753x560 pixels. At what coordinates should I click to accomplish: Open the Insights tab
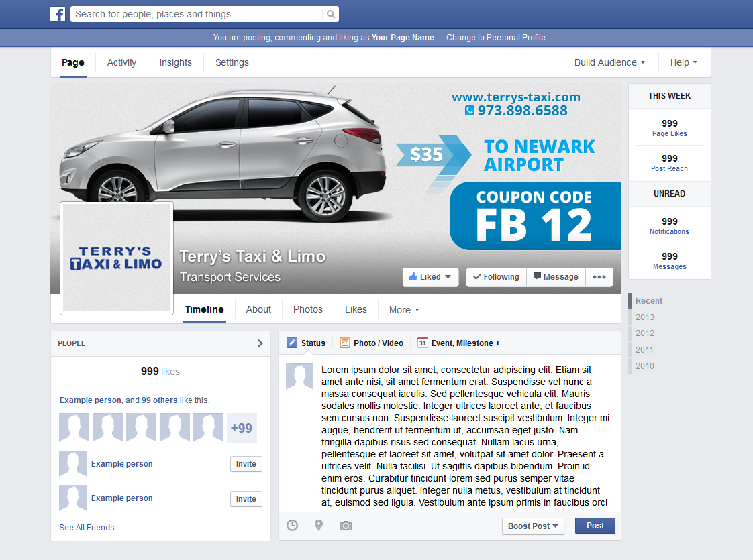175,62
